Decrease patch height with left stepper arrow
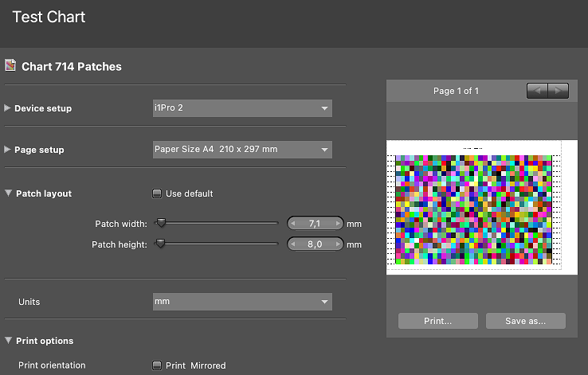Screen dimensions: 588x375 coord(293,244)
